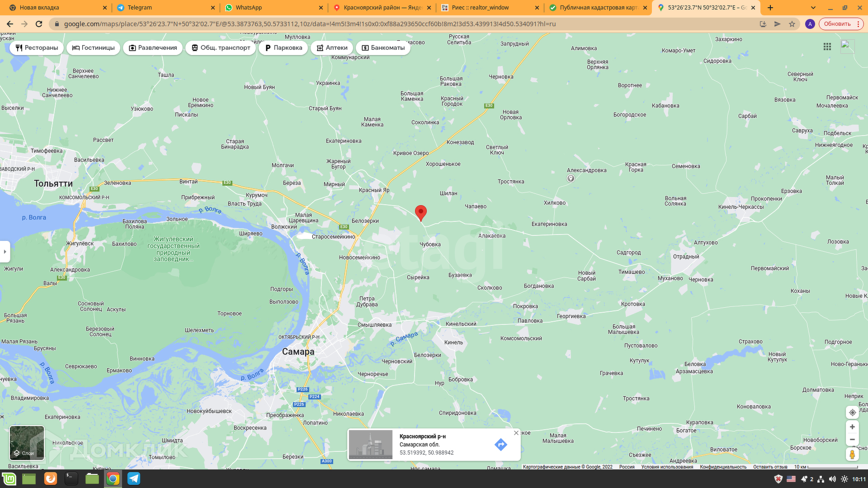Open the Google apps grid

(x=827, y=47)
